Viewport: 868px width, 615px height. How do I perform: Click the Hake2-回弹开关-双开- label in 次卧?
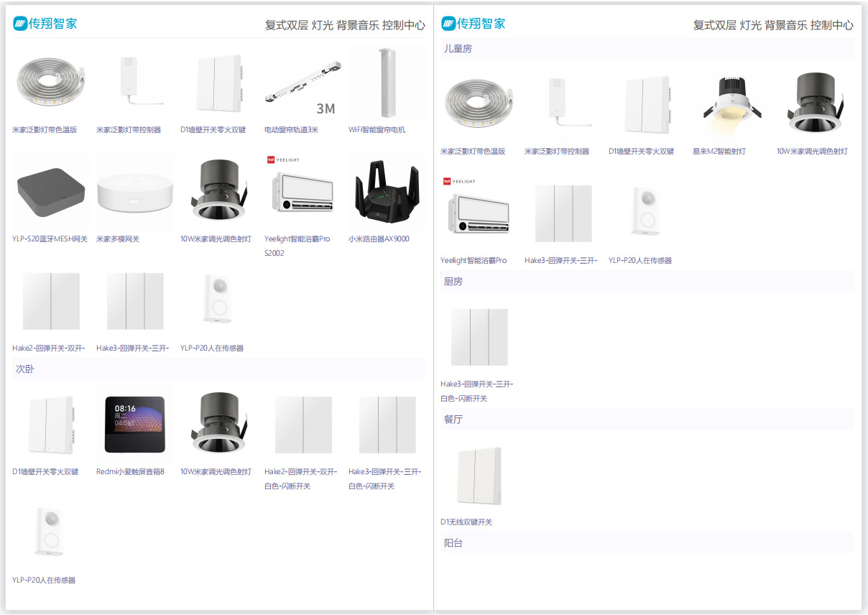coord(300,472)
